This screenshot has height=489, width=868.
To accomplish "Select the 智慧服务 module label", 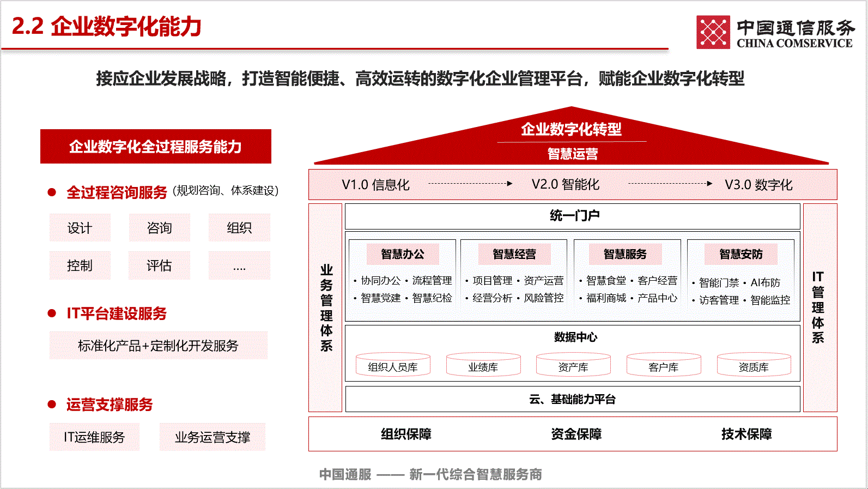I will tap(625, 254).
